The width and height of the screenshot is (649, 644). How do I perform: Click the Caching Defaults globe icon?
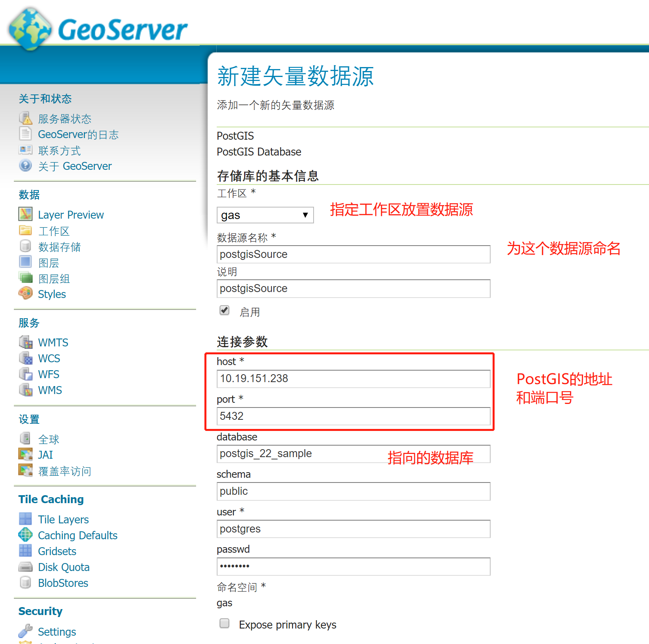click(x=25, y=534)
